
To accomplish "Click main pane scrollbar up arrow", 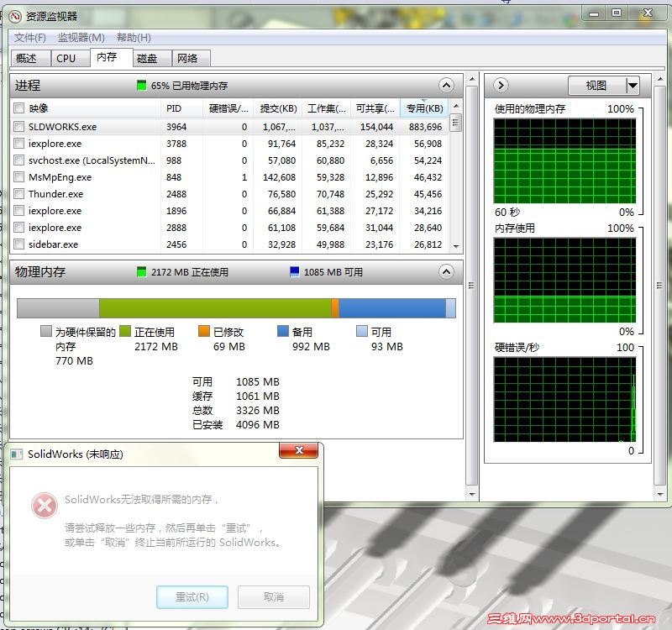I will coord(472,79).
